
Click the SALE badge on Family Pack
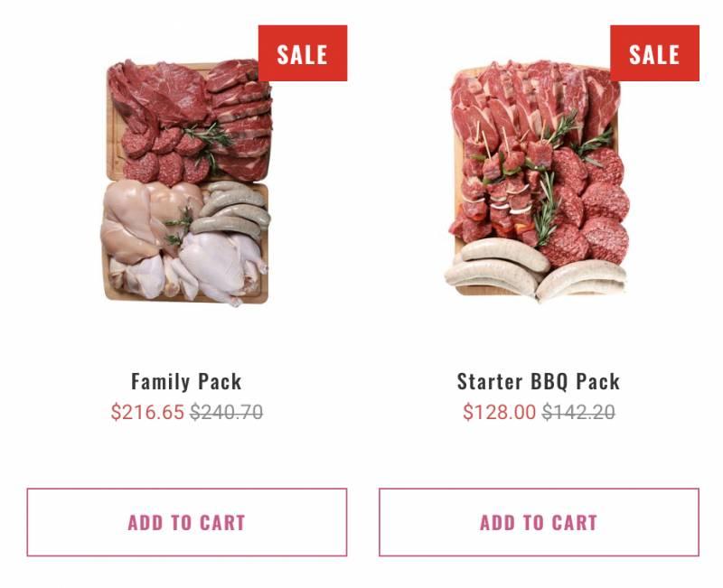pos(303,53)
